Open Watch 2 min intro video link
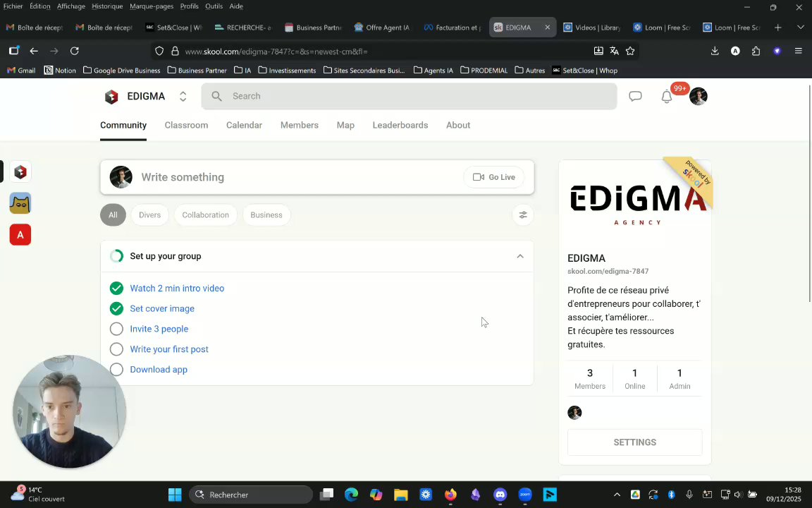 177,288
